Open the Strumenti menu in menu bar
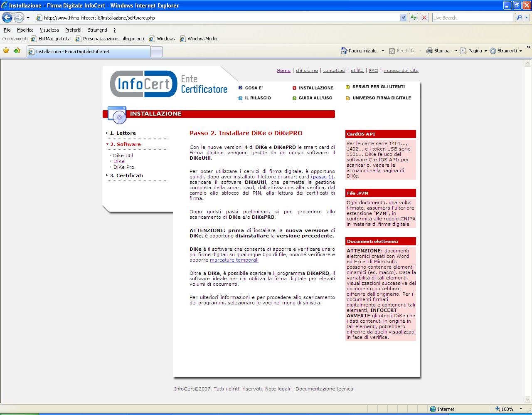 click(x=97, y=30)
